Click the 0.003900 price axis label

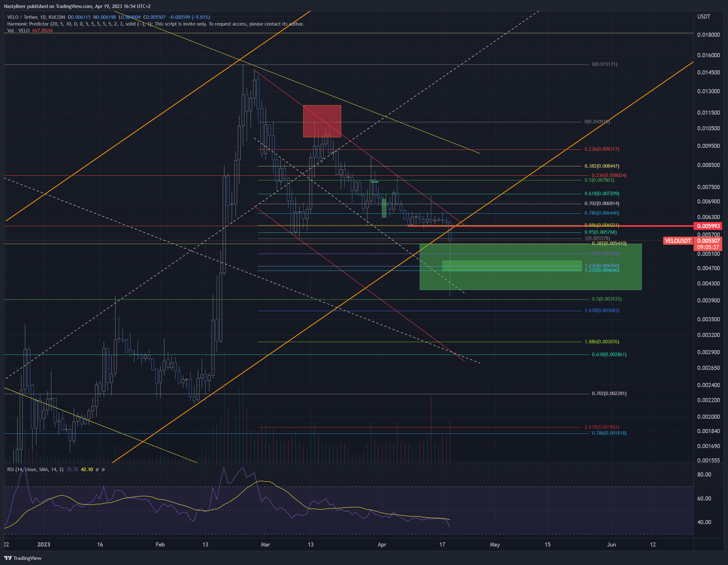[x=708, y=301]
